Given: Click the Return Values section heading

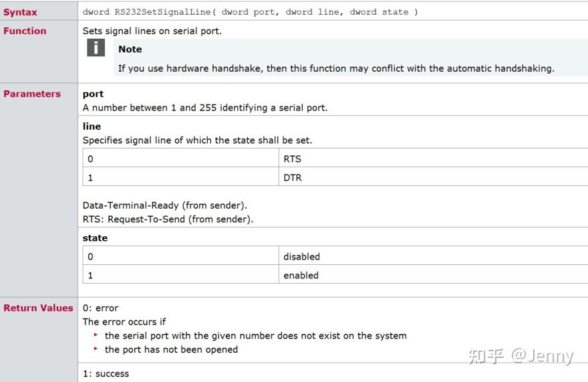Looking at the screenshot, I should coord(38,308).
